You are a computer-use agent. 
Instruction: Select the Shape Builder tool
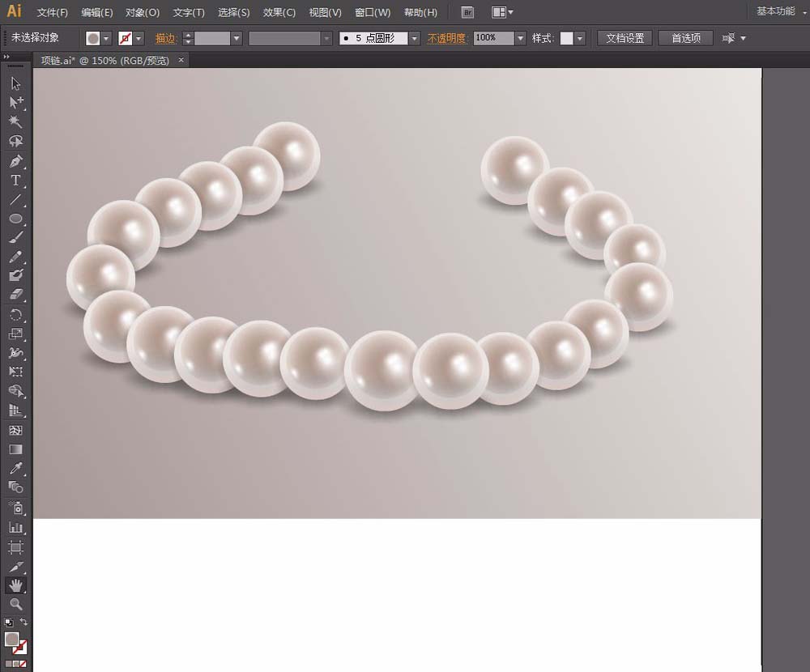[x=15, y=391]
